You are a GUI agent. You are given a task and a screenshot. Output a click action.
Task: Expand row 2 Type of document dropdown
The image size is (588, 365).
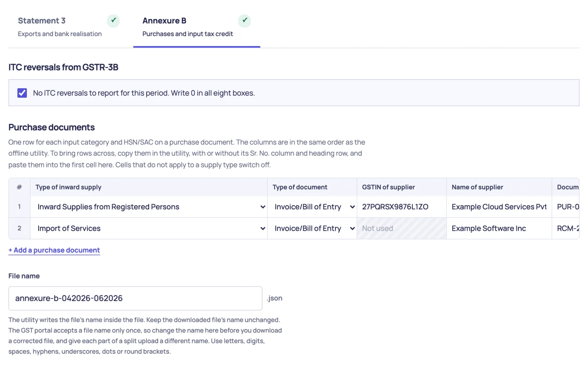pos(312,228)
